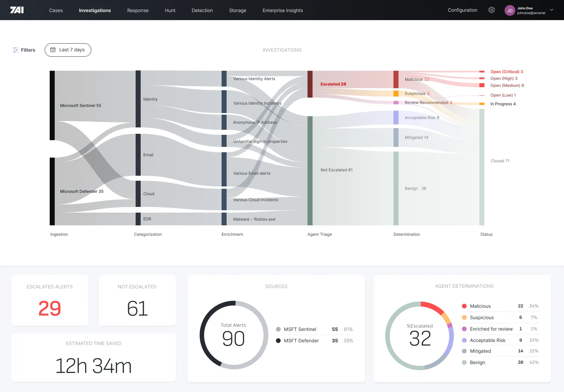Click the calendar icon in the date selector
564x392 pixels.
click(x=53, y=50)
